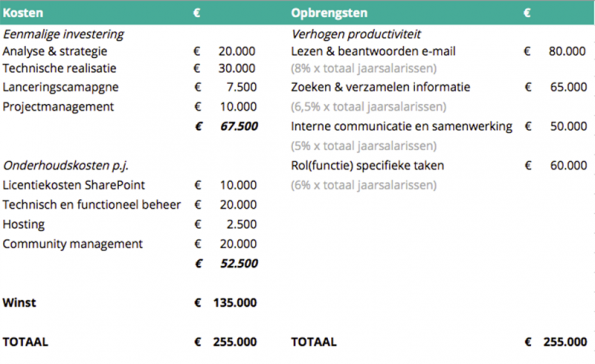595x364 pixels.
Task: Click the Lanceringscamapgne value 7.500
Action: coord(242,87)
